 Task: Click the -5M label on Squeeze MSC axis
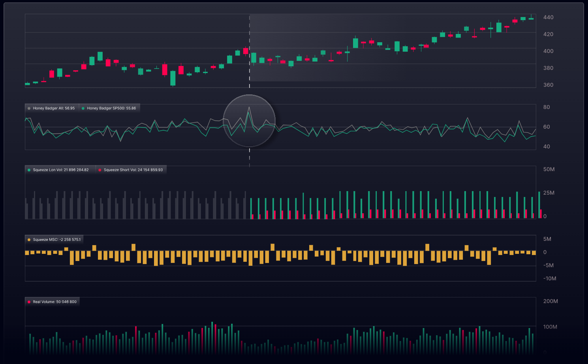[x=549, y=265]
